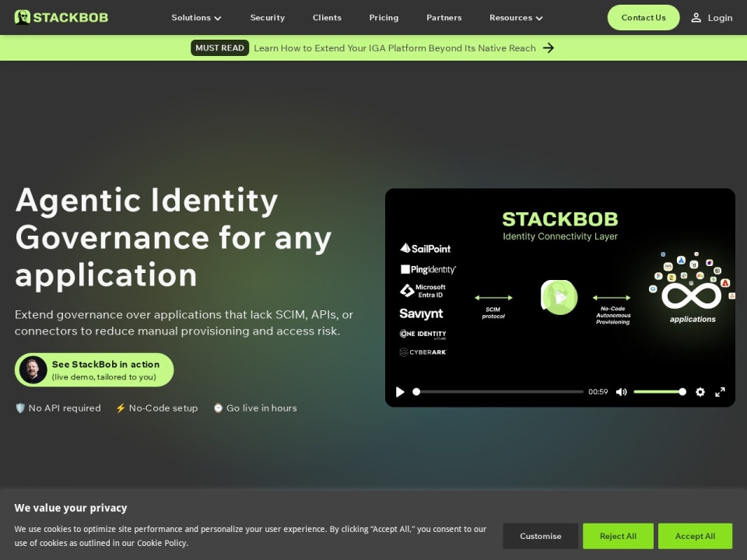The height and width of the screenshot is (560, 747).
Task: Click the arrow icon in announcement banner
Action: 549,47
